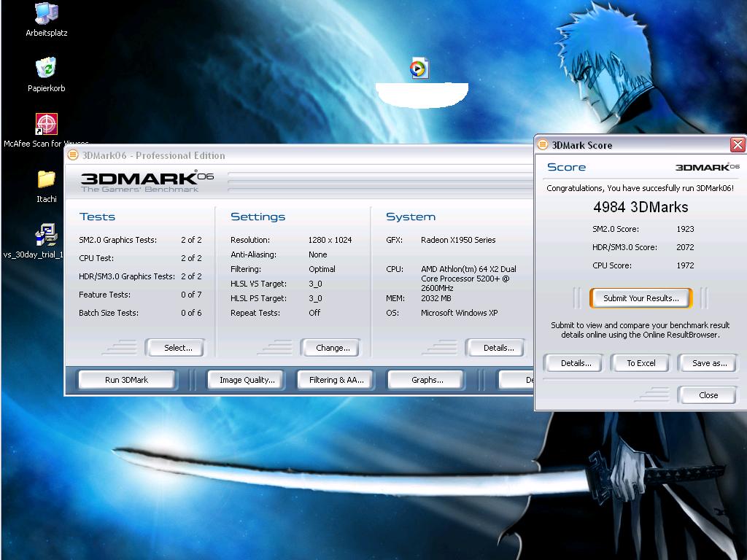Click the Score heading in score window
747x560 pixels.
click(x=566, y=167)
